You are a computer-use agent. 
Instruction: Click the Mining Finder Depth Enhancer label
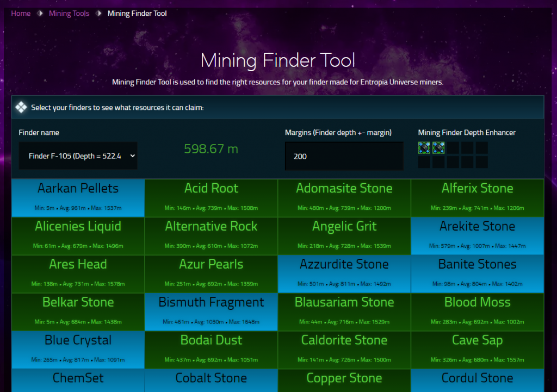[x=467, y=133]
